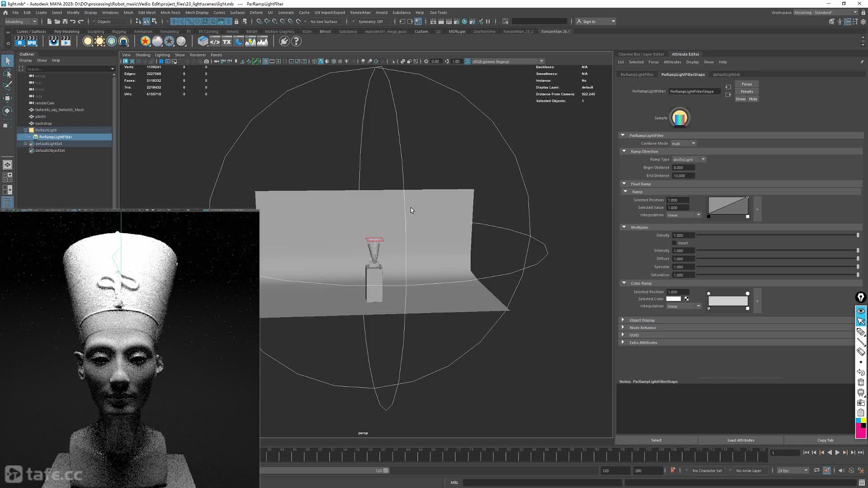Toggle the pin icon in Attribute Editor

coord(862,62)
